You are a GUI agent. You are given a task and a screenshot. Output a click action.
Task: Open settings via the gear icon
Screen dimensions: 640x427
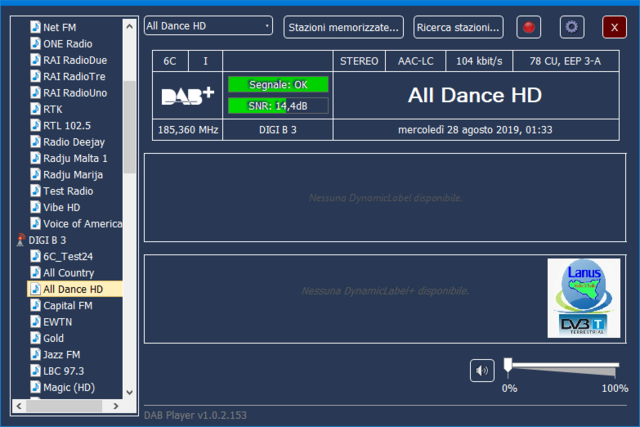tap(571, 27)
